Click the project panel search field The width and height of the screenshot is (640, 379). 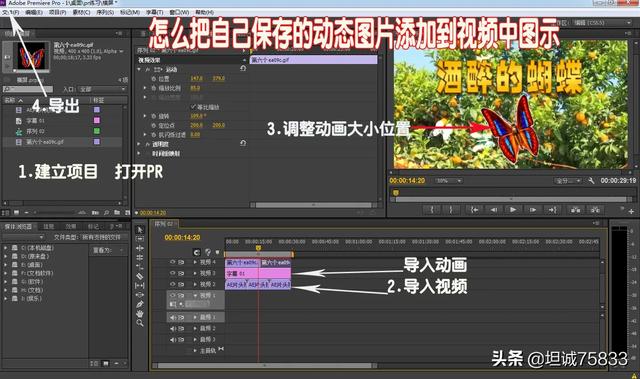point(28,89)
